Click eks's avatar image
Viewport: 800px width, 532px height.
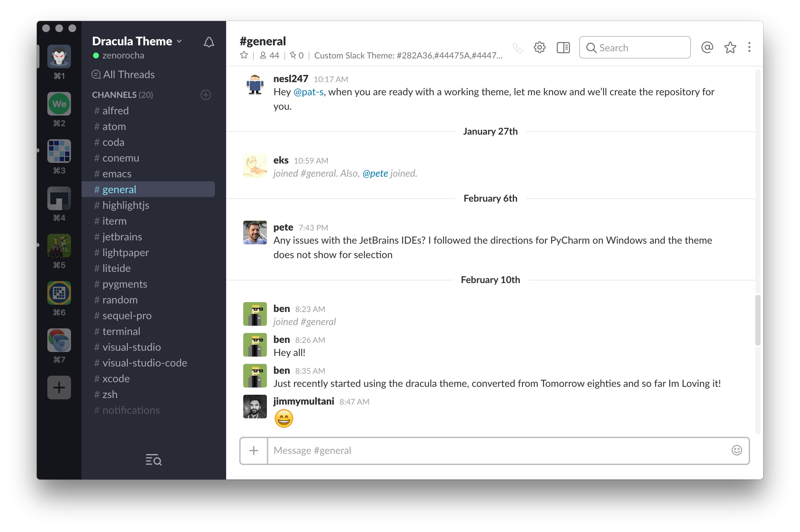tap(255, 166)
